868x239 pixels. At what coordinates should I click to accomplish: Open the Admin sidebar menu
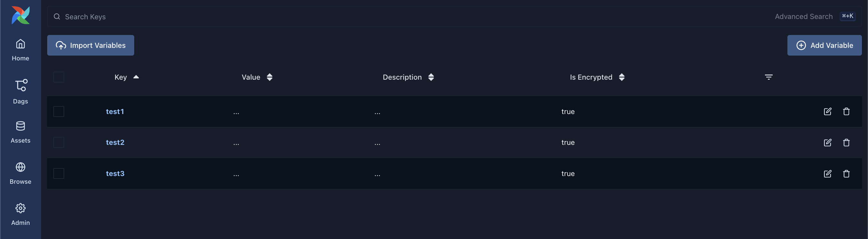[21, 214]
